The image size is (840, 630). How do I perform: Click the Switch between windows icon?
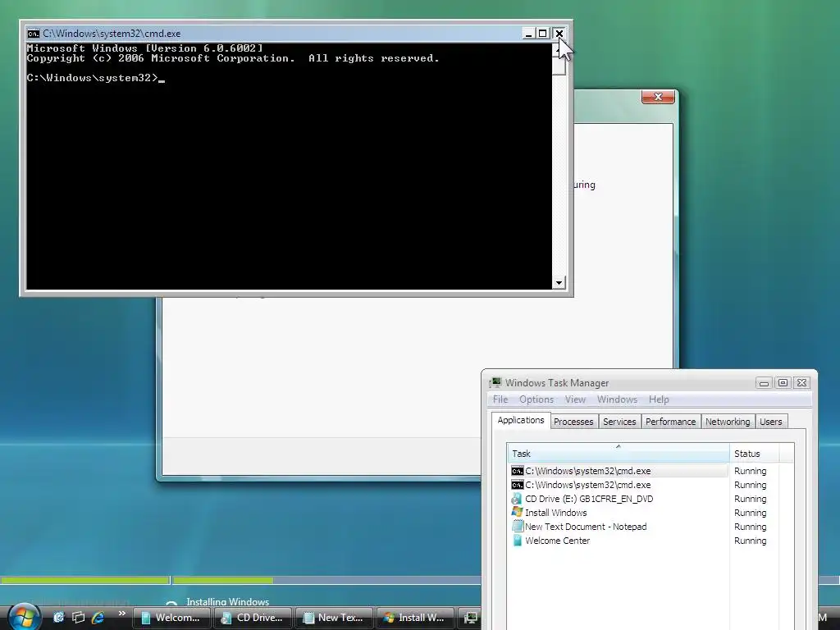coord(78,617)
